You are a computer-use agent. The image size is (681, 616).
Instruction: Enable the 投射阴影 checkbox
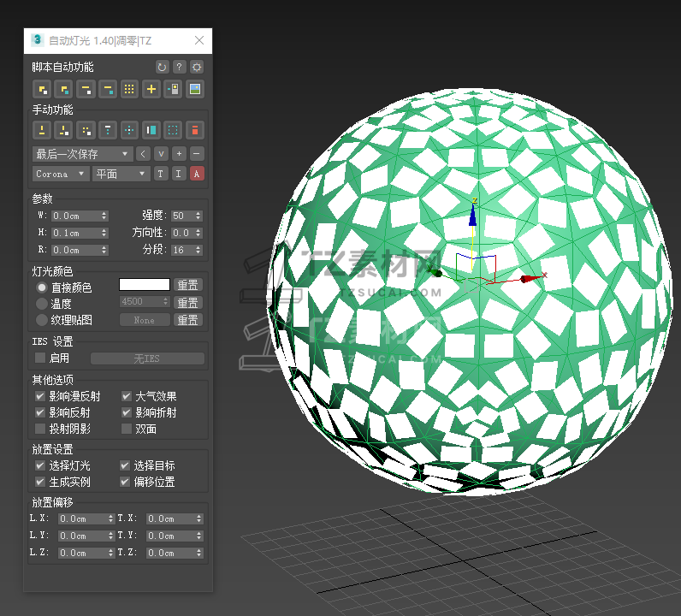[40, 429]
